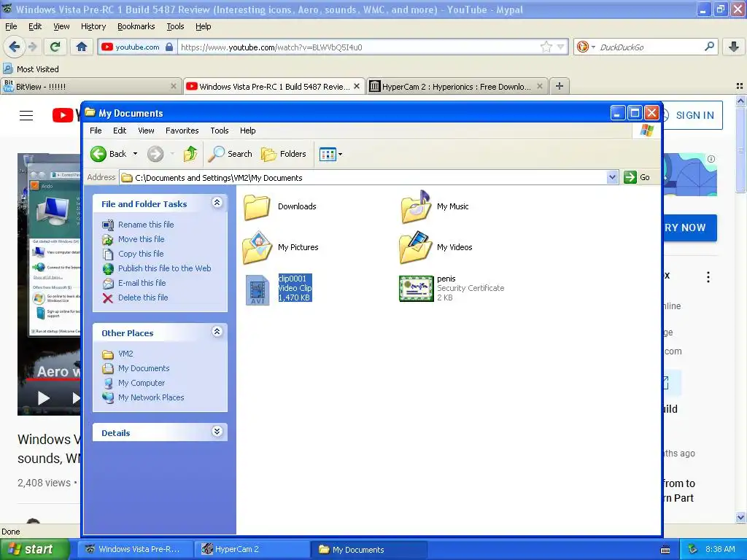Open a new browser tab
Image resolution: width=747 pixels, height=560 pixels.
pyautogui.click(x=560, y=86)
